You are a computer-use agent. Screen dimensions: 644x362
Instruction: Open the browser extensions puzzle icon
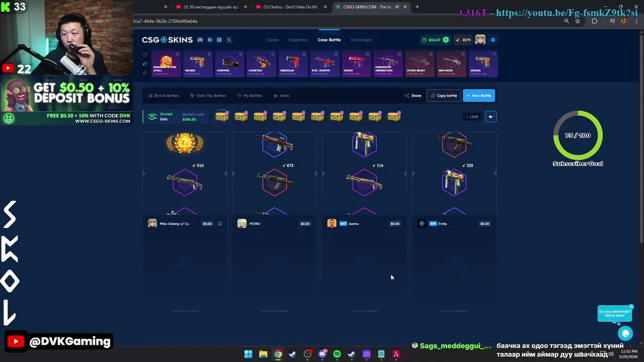point(595,21)
